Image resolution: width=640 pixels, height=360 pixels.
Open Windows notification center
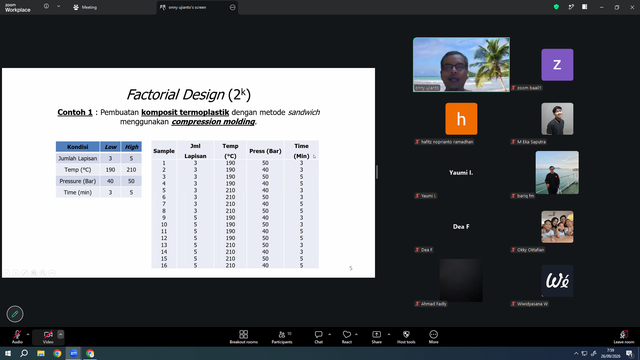click(x=629, y=353)
